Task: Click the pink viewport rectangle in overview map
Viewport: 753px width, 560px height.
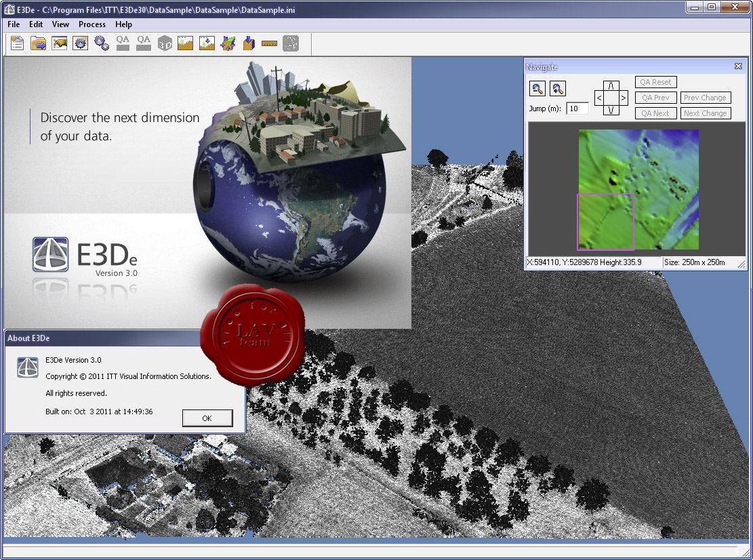Action: [605, 222]
